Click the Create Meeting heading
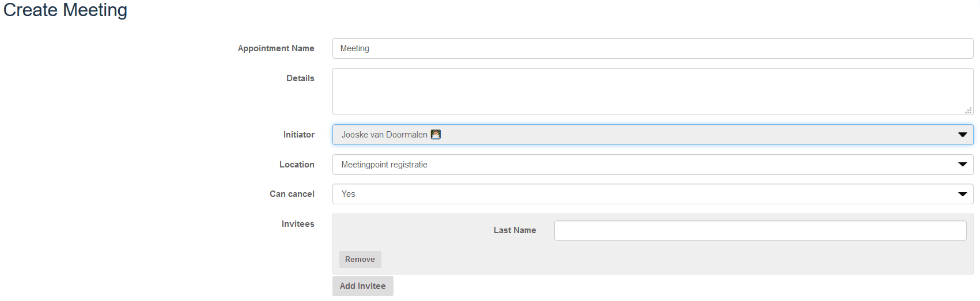 (x=65, y=10)
